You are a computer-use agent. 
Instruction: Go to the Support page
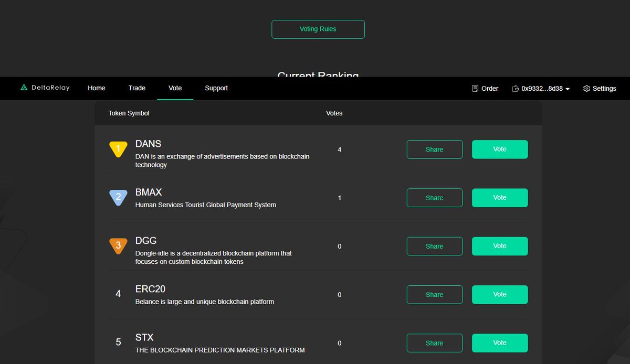216,88
